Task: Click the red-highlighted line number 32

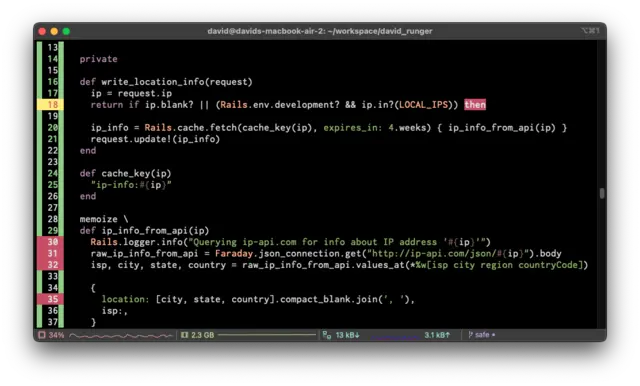Action: 50,265
